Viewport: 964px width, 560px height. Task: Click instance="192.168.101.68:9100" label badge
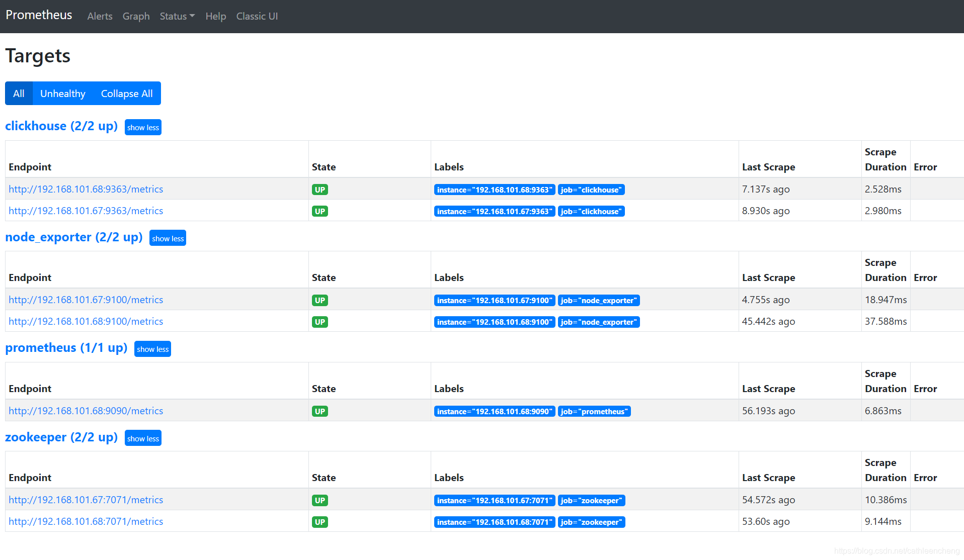[495, 322]
